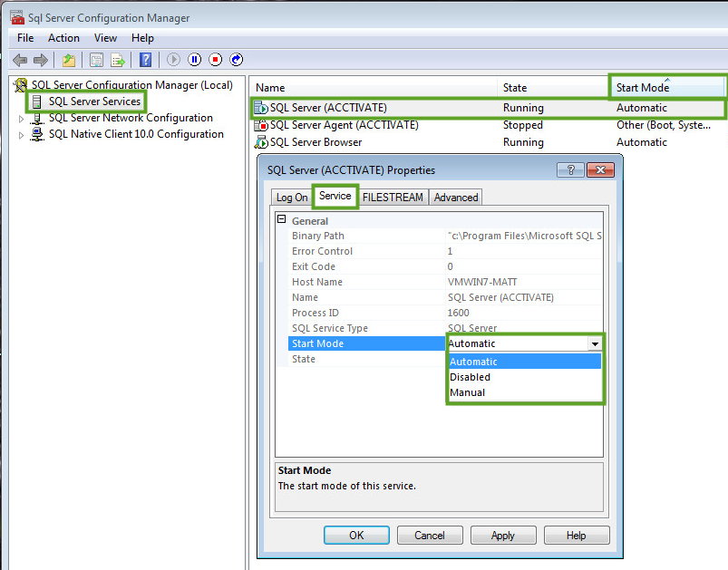Select SQL Server Network Configuration tree item
This screenshot has height=570, width=728.
131,118
